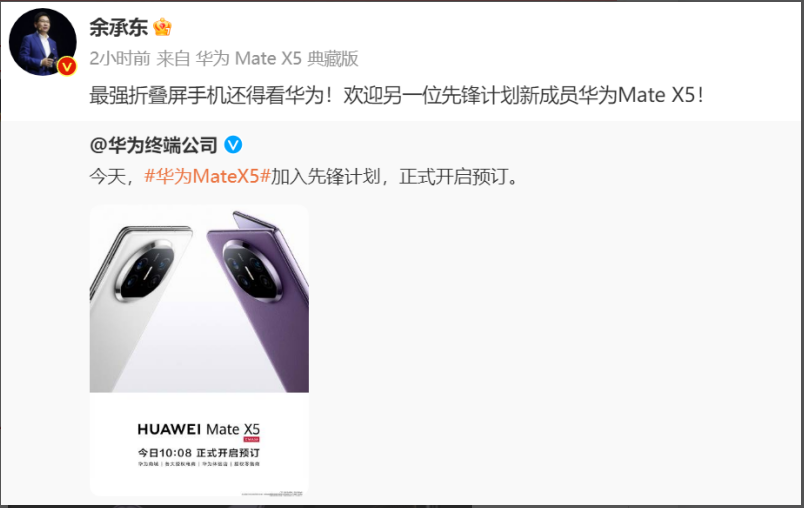
Task: Open the #华为MateX5# hashtag topic
Action: (x=207, y=176)
